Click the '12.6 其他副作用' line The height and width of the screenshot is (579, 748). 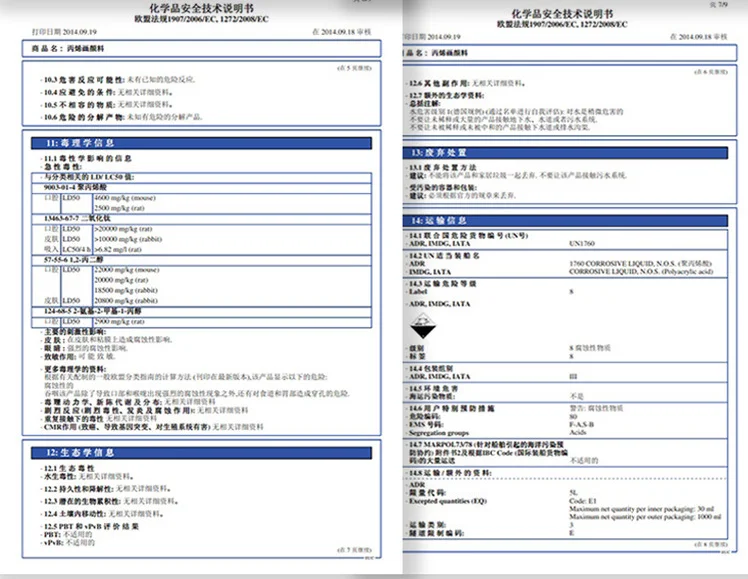pos(468,83)
